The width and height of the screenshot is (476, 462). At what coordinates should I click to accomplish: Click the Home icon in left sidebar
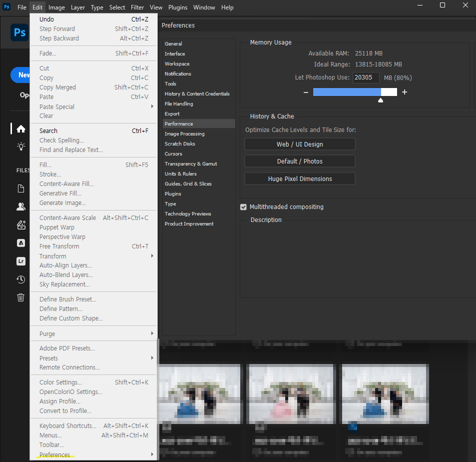coord(20,129)
